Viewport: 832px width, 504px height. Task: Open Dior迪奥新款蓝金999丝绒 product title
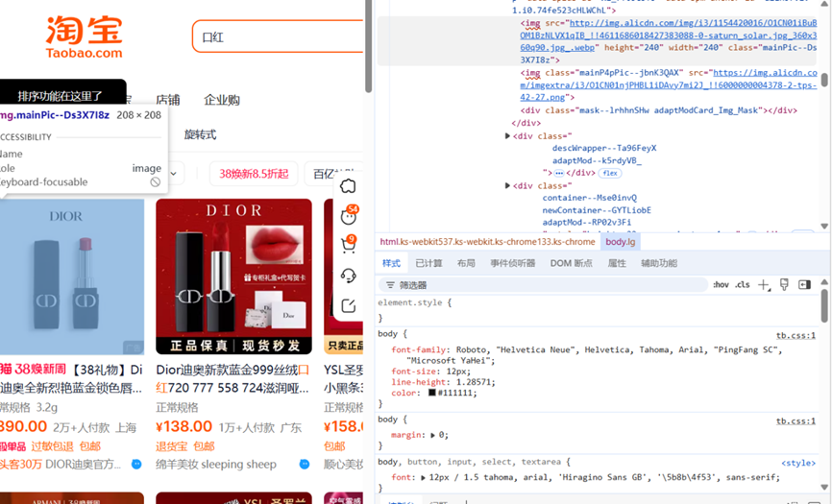[232, 378]
